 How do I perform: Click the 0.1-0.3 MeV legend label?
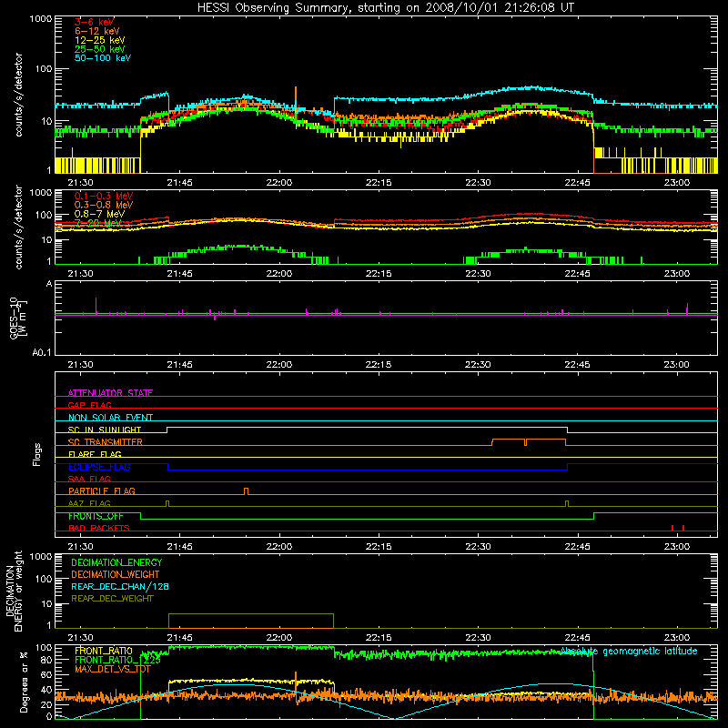[104, 196]
